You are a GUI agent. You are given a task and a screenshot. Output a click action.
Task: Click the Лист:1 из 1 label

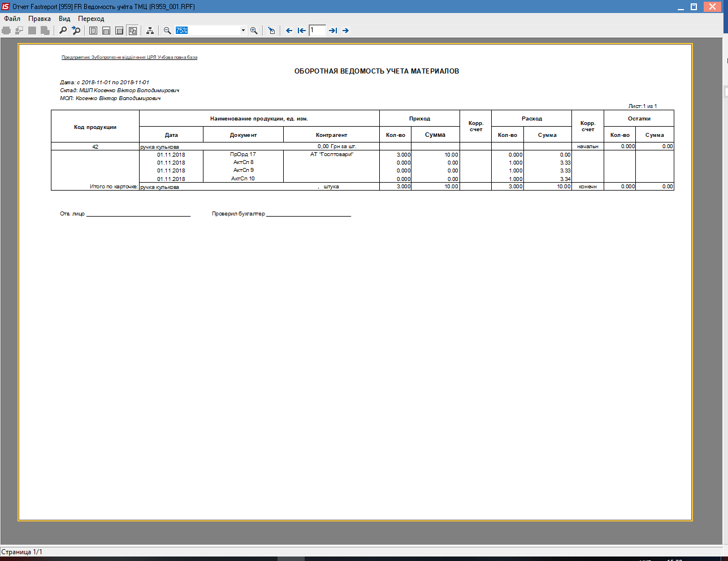point(643,106)
